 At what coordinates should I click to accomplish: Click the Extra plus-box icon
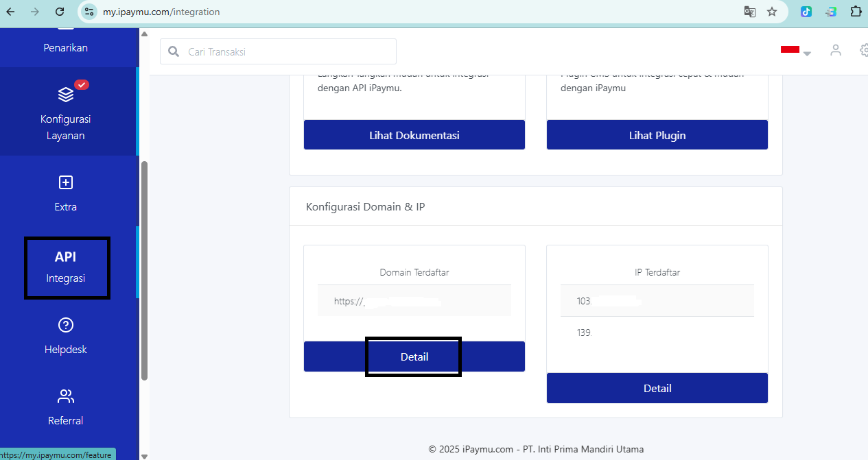click(x=66, y=182)
